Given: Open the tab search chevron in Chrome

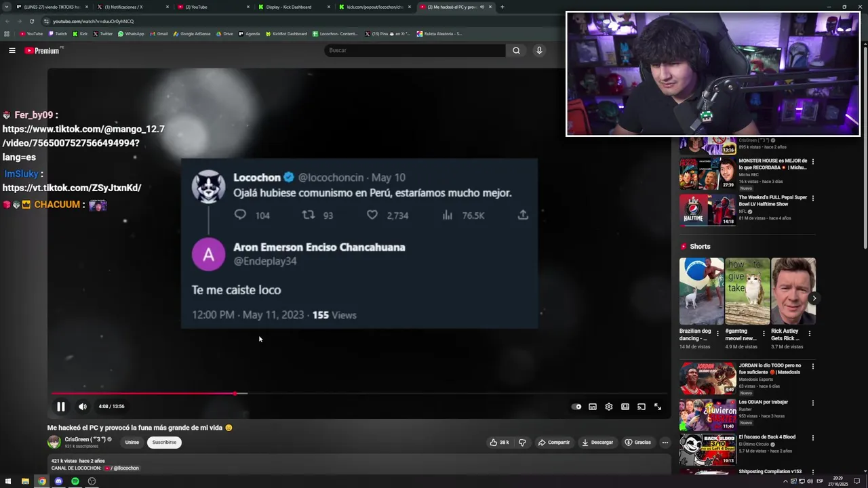Looking at the screenshot, I should 7,7.
